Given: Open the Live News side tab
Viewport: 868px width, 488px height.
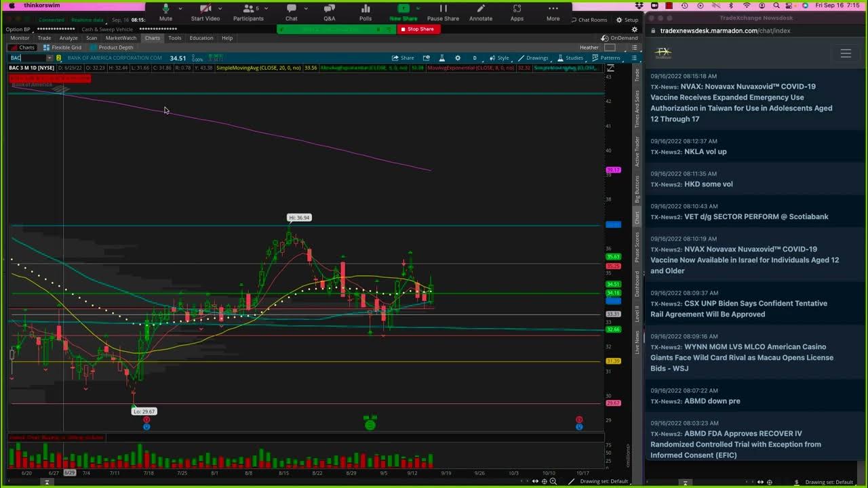Looking at the screenshot, I should coord(637,342).
